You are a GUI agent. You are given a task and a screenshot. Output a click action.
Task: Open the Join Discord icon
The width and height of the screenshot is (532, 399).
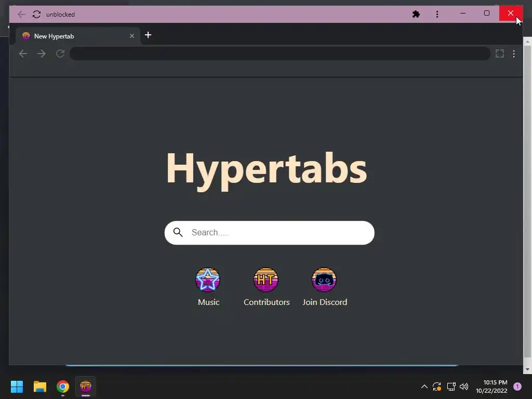click(x=324, y=280)
